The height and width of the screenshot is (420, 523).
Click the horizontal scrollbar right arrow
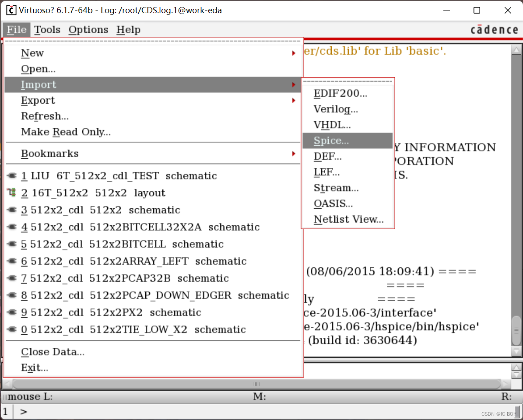click(505, 384)
